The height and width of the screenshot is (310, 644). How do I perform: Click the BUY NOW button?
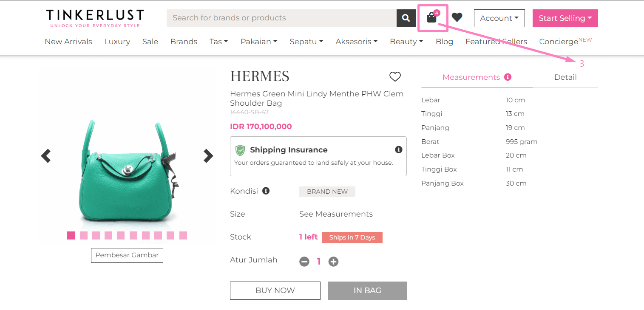[275, 290]
